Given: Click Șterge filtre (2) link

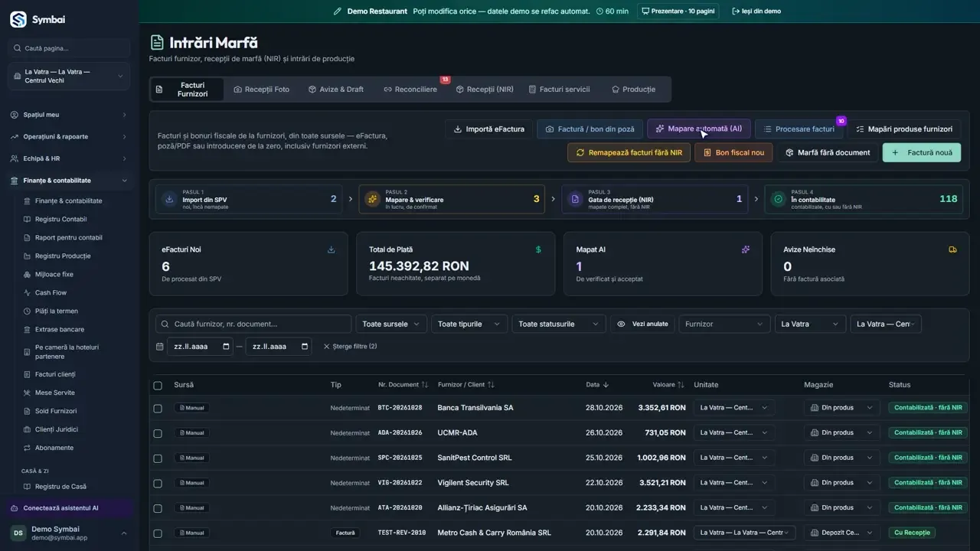Looking at the screenshot, I should coord(350,347).
